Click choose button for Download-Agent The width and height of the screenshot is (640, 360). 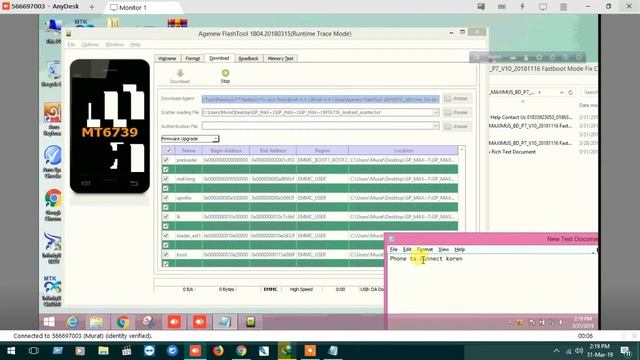point(457,98)
